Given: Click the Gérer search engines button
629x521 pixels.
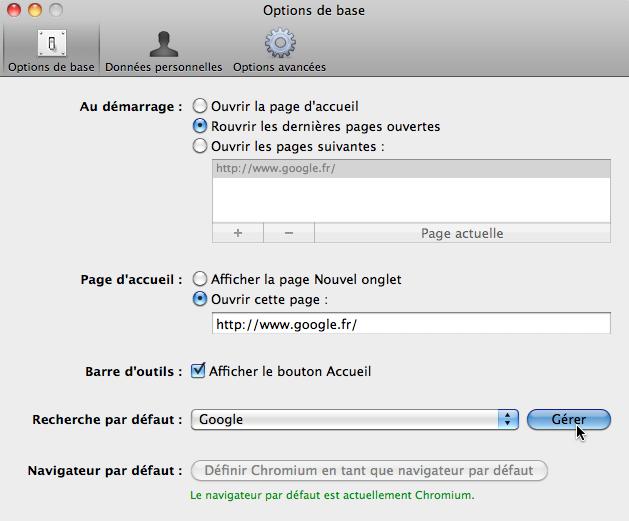Looking at the screenshot, I should click(569, 420).
